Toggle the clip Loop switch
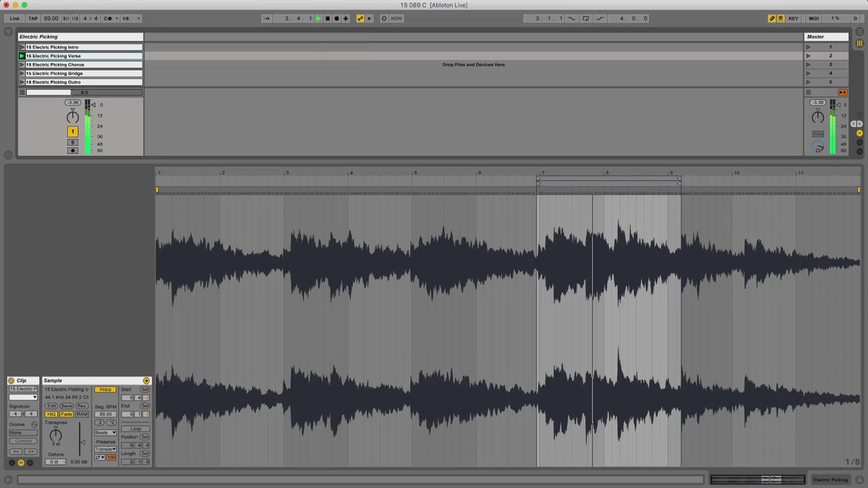The width and height of the screenshot is (868, 488). tap(135, 429)
